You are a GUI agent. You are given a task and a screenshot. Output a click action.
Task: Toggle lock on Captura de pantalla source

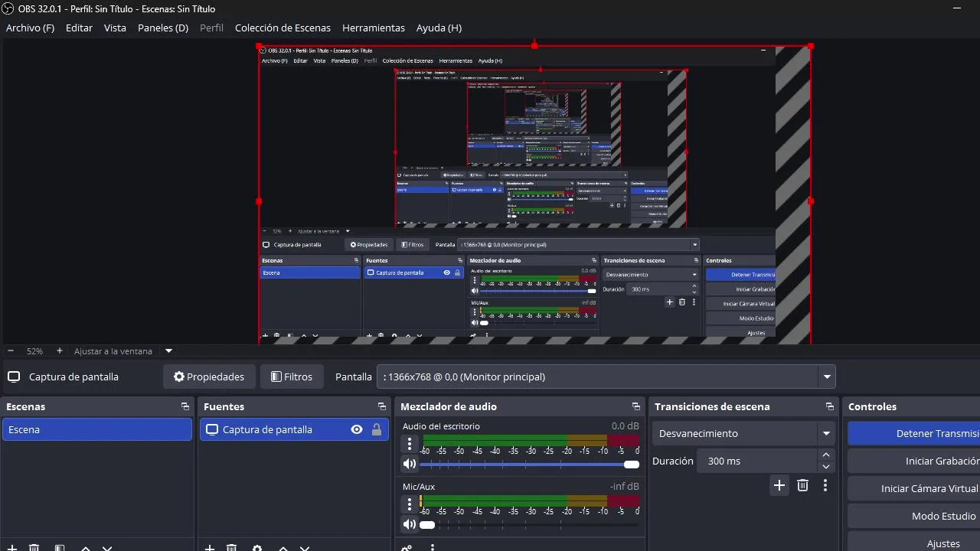[x=377, y=429]
